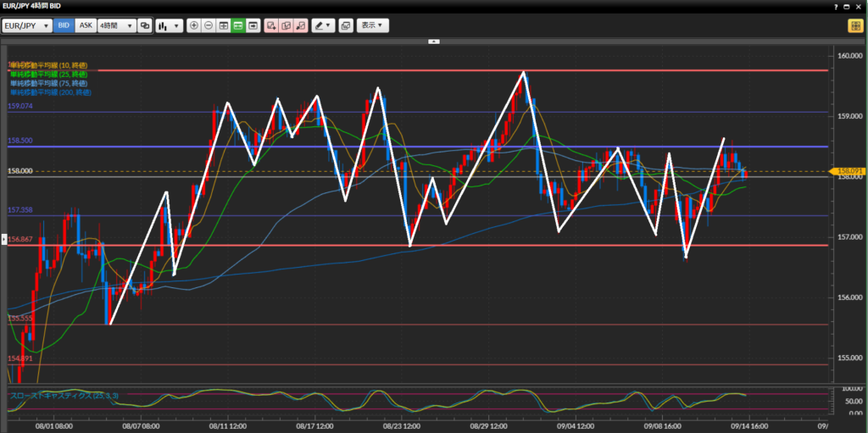Click the middle pink chart icon
Viewport: 868px width, 433px height.
tap(286, 25)
